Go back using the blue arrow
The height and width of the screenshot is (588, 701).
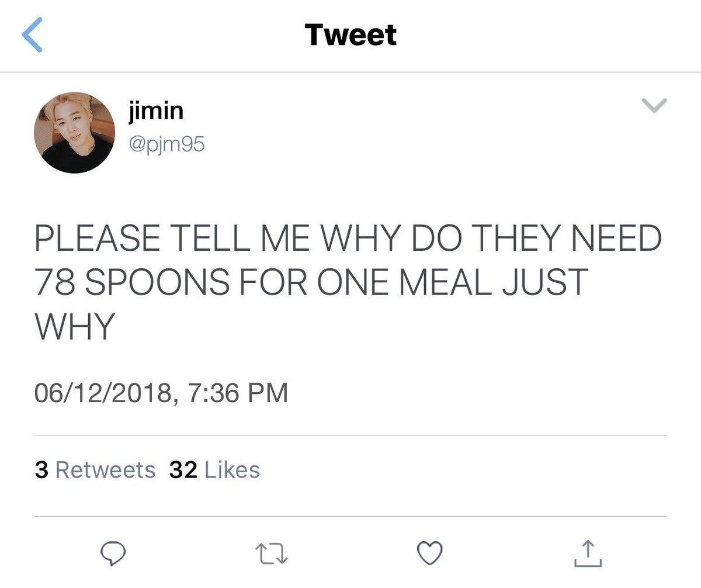[x=32, y=35]
